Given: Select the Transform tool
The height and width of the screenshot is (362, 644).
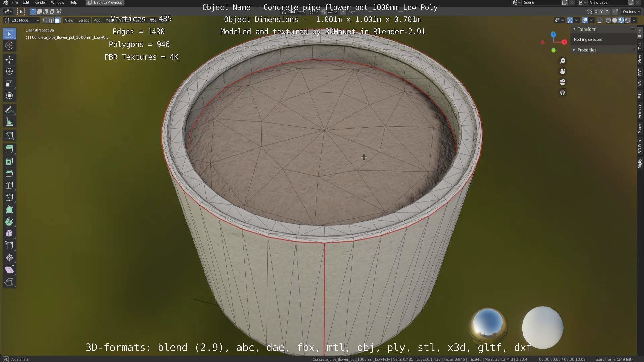Looking at the screenshot, I should [x=9, y=96].
